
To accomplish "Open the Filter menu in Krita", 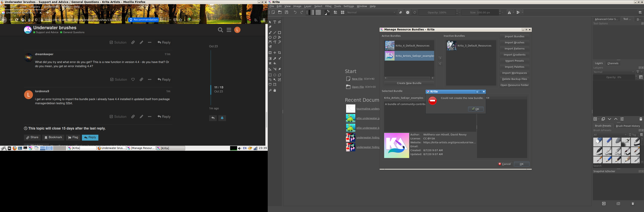I will click(x=328, y=6).
